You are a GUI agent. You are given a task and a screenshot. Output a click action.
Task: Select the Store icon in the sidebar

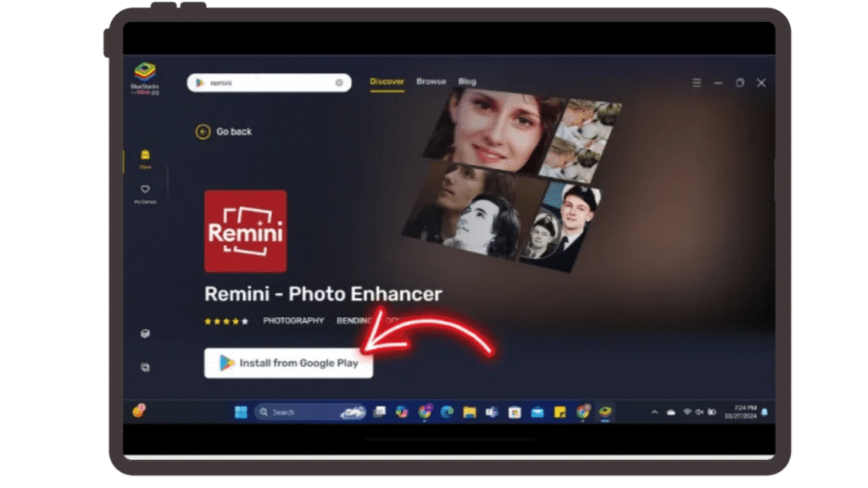(x=145, y=159)
